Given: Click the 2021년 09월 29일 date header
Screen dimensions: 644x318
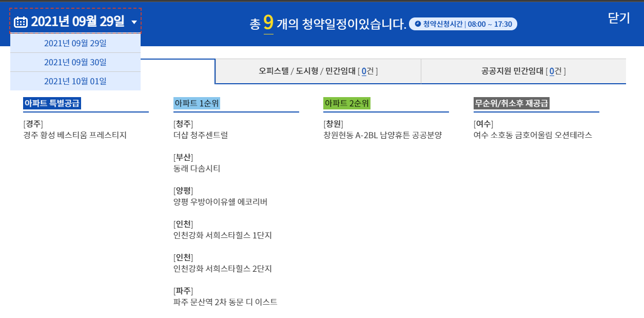Looking at the screenshot, I should pyautogui.click(x=75, y=21).
